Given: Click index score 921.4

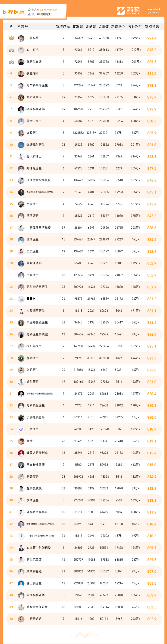Looking at the screenshot, I should coord(152,38).
